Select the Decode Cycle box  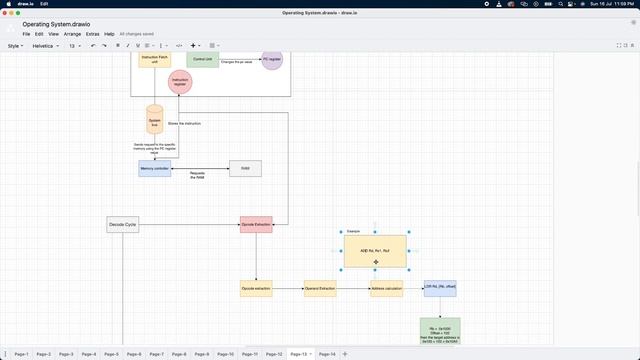coord(123,224)
